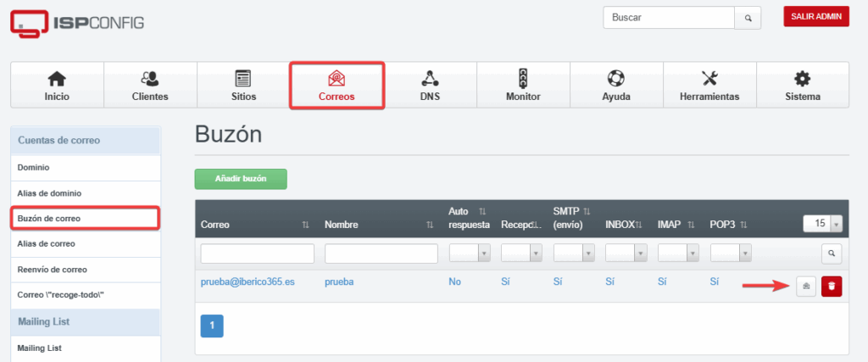The height and width of the screenshot is (362, 868).
Task: Sort by Auto respuesta column arrows
Action: click(x=482, y=211)
